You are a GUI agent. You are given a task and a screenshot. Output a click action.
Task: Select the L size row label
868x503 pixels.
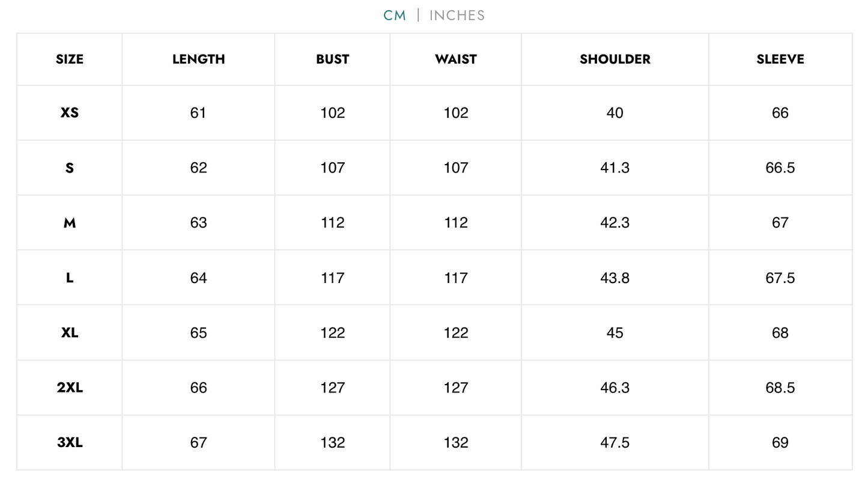pyautogui.click(x=70, y=278)
